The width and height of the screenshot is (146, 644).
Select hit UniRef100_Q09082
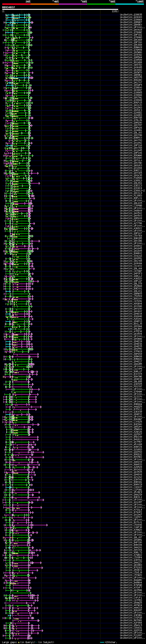pyautogui.click(x=131, y=55)
